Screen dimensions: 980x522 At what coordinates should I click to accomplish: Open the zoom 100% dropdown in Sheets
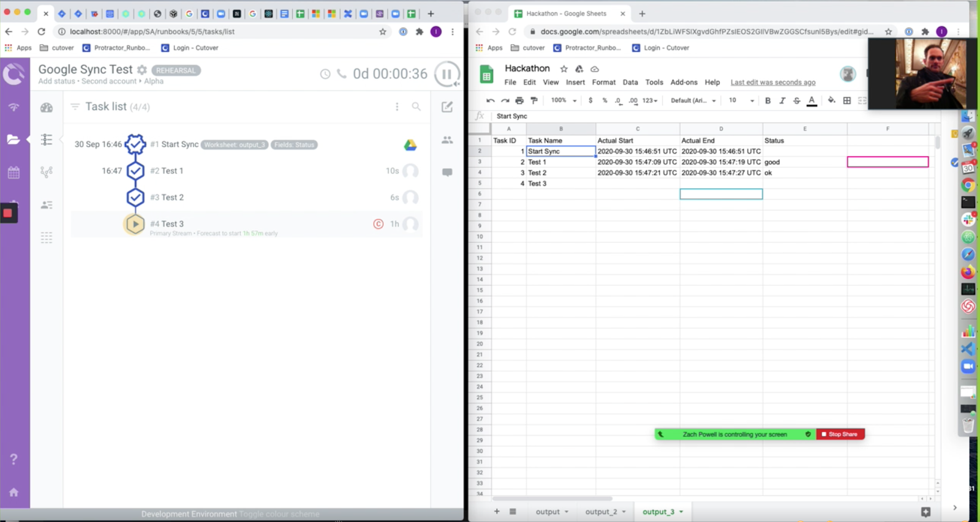tap(563, 100)
